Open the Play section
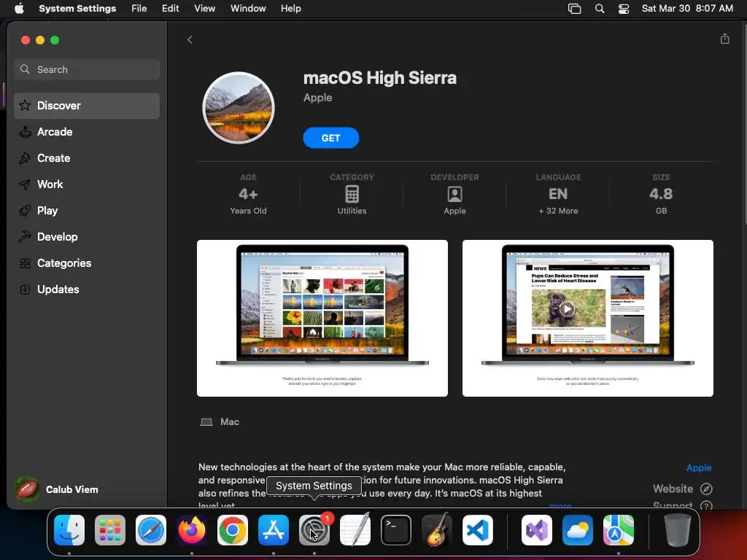This screenshot has height=560, width=747. (87, 211)
